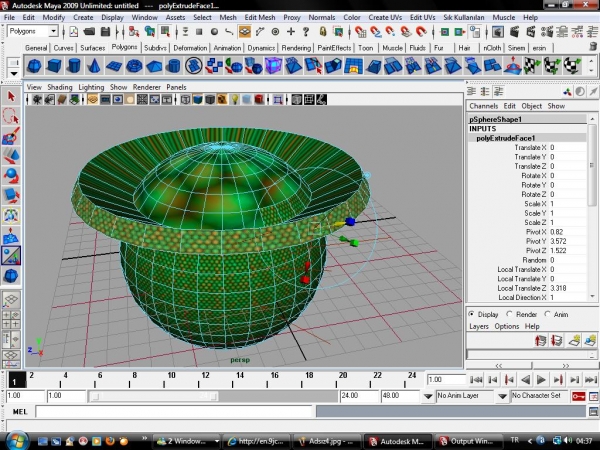
Task: Click the lock selection padlock icon
Action: (x=323, y=32)
